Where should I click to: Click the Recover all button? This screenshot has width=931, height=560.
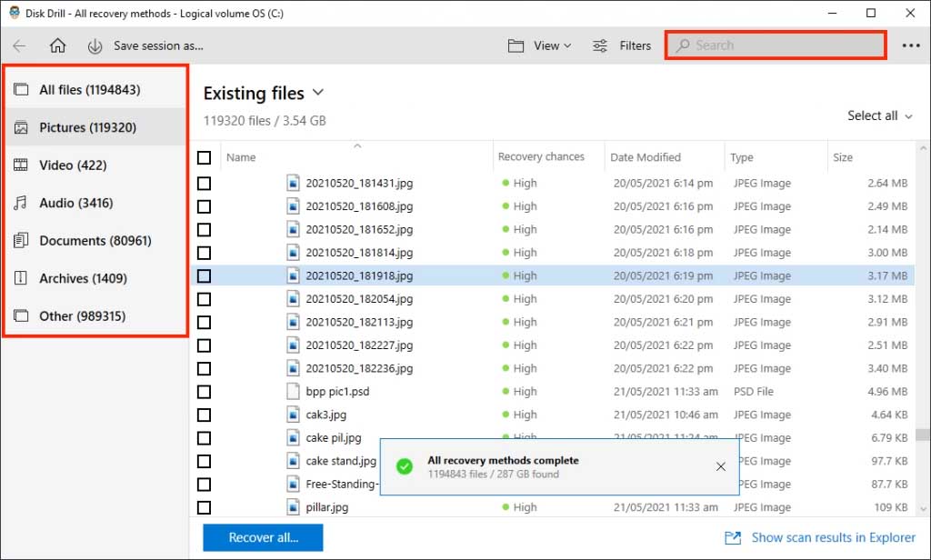[263, 537]
